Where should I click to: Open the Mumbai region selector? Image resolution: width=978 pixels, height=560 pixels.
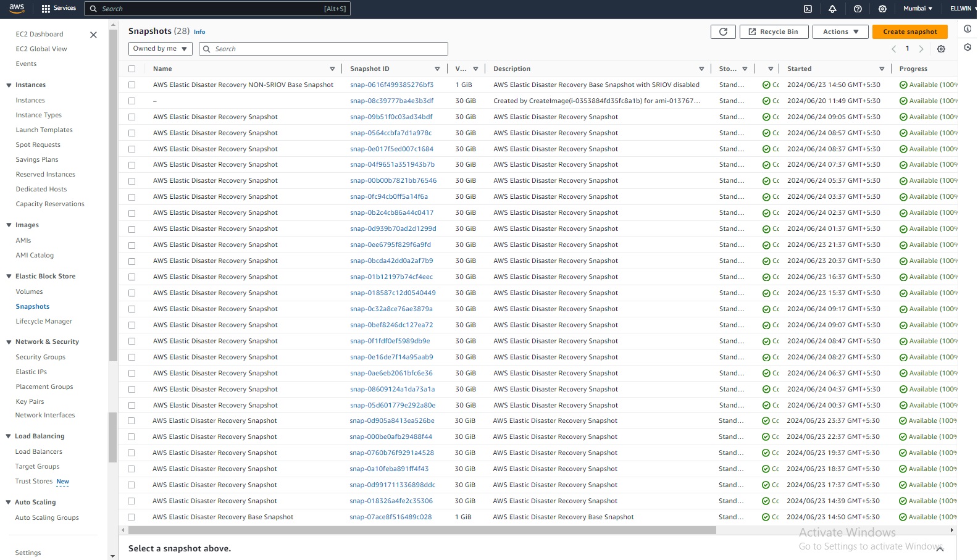tap(917, 9)
